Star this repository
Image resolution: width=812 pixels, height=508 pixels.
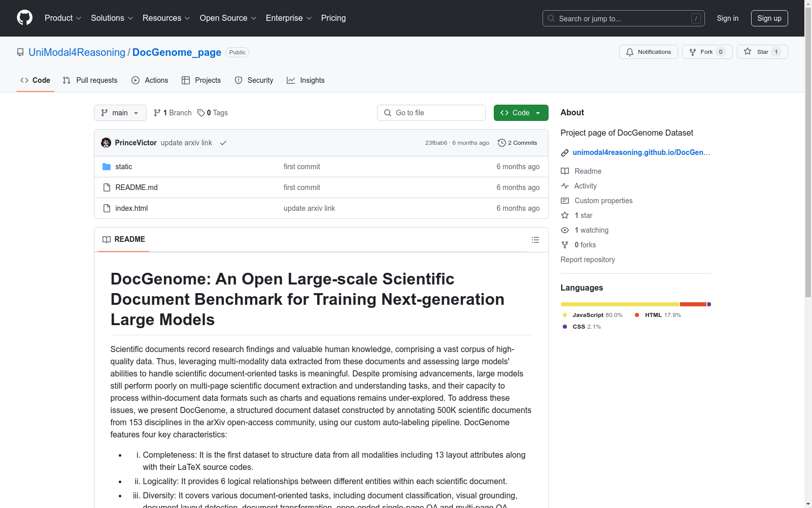click(762, 52)
